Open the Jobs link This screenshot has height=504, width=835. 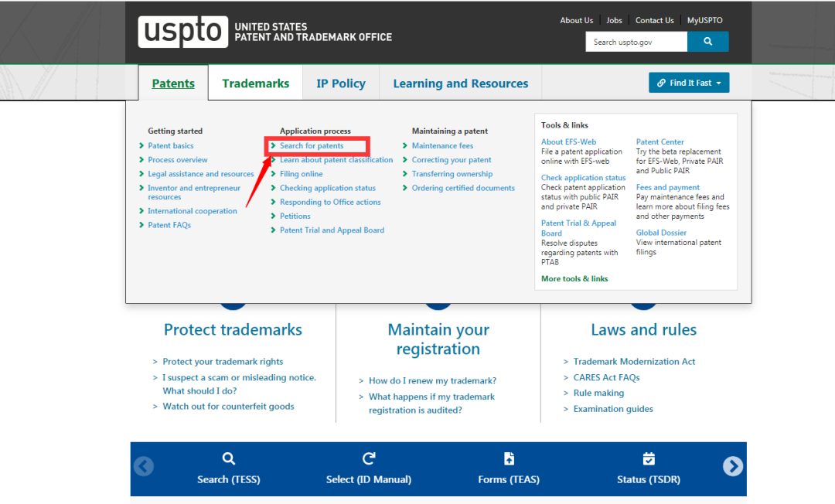tap(614, 20)
